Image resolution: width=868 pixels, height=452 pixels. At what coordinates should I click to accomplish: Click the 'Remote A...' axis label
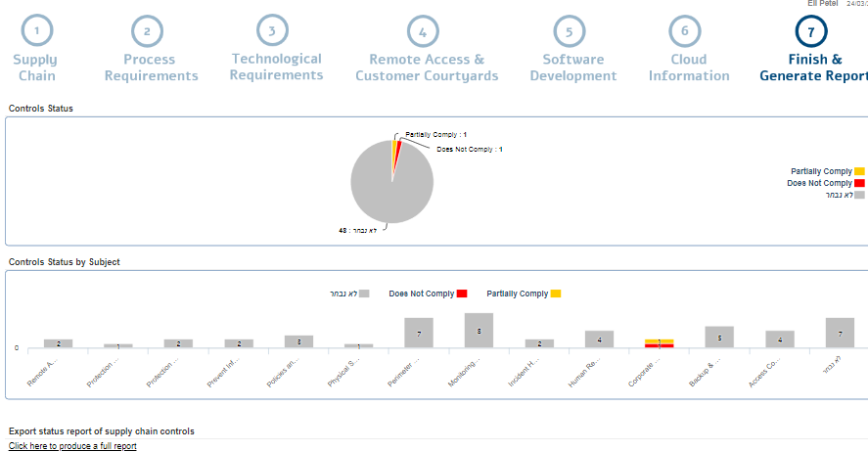(x=43, y=373)
